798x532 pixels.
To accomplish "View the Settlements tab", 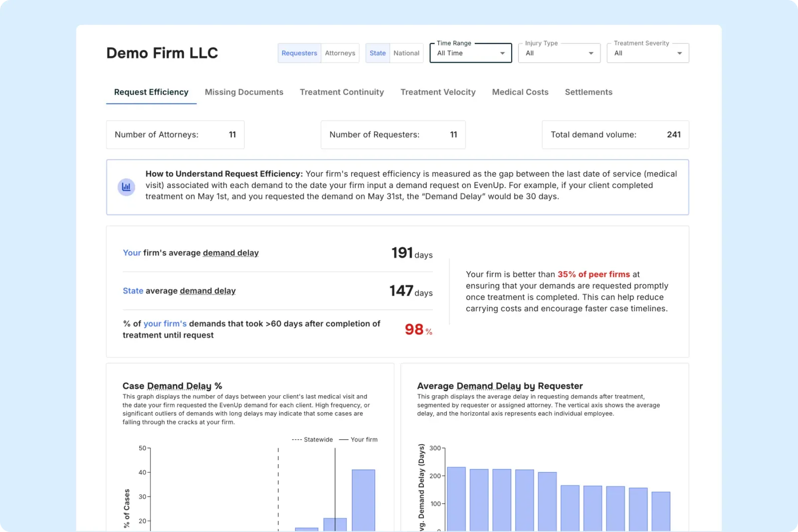I will pyautogui.click(x=589, y=92).
